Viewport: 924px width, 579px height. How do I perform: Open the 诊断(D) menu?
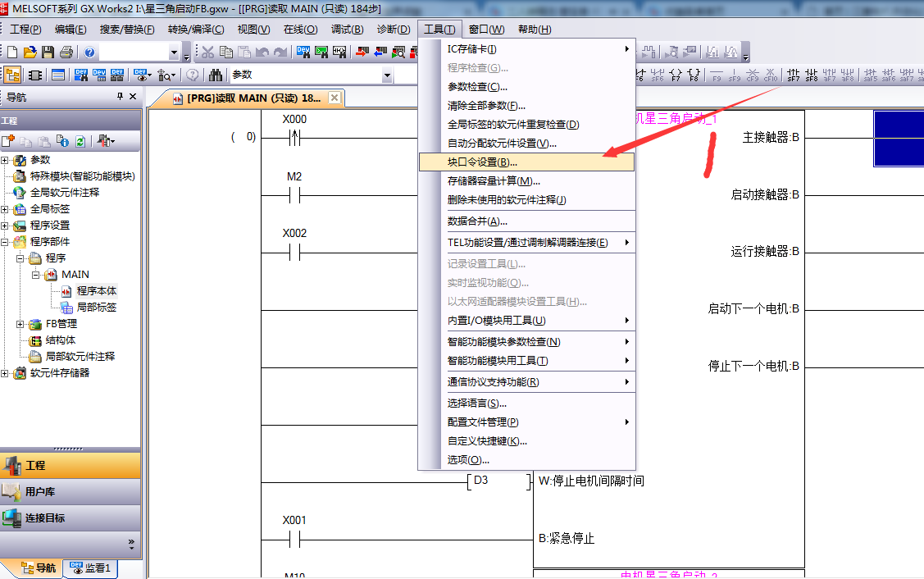[394, 30]
